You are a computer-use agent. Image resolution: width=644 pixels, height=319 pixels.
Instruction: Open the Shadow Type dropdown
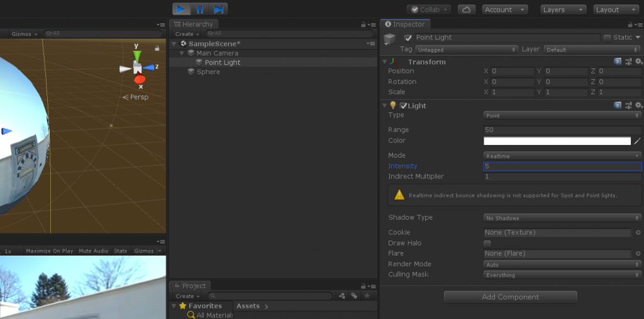(x=562, y=218)
